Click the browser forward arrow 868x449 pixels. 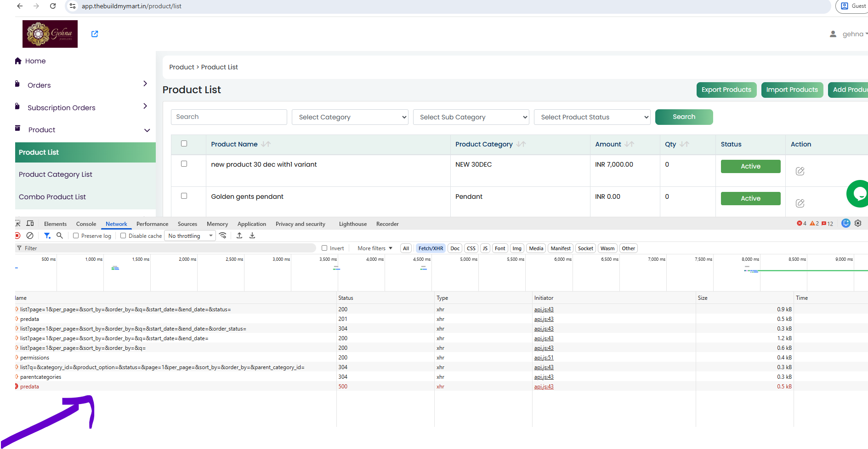(36, 6)
